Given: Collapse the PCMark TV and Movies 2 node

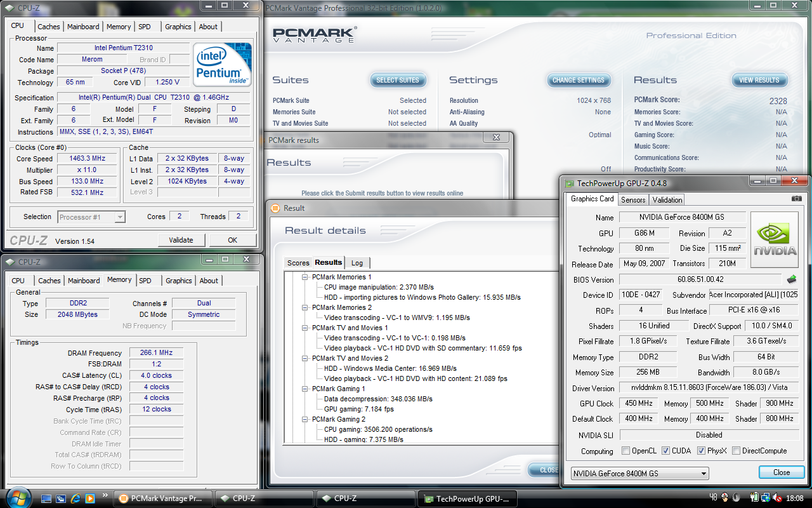Looking at the screenshot, I should pyautogui.click(x=305, y=358).
